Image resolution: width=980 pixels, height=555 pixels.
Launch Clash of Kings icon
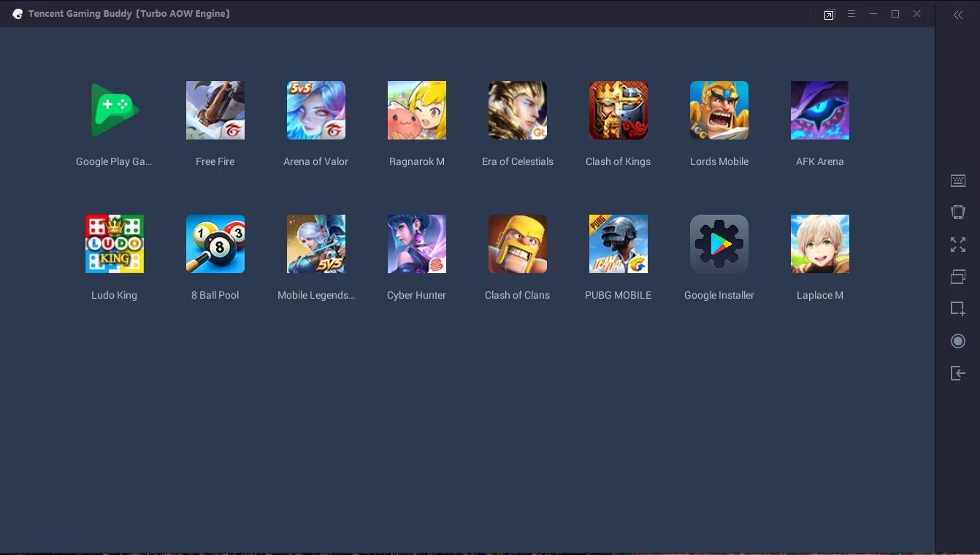[619, 110]
